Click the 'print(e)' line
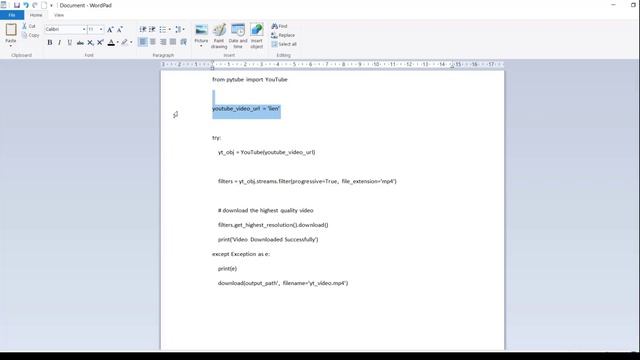 pos(227,269)
